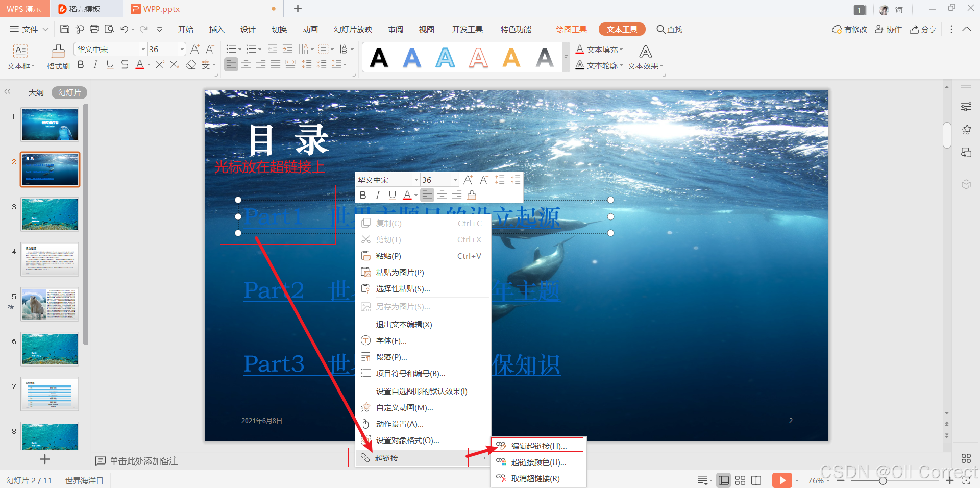The image size is (980, 488).
Task: Switch to reading view
Action: 756,480
